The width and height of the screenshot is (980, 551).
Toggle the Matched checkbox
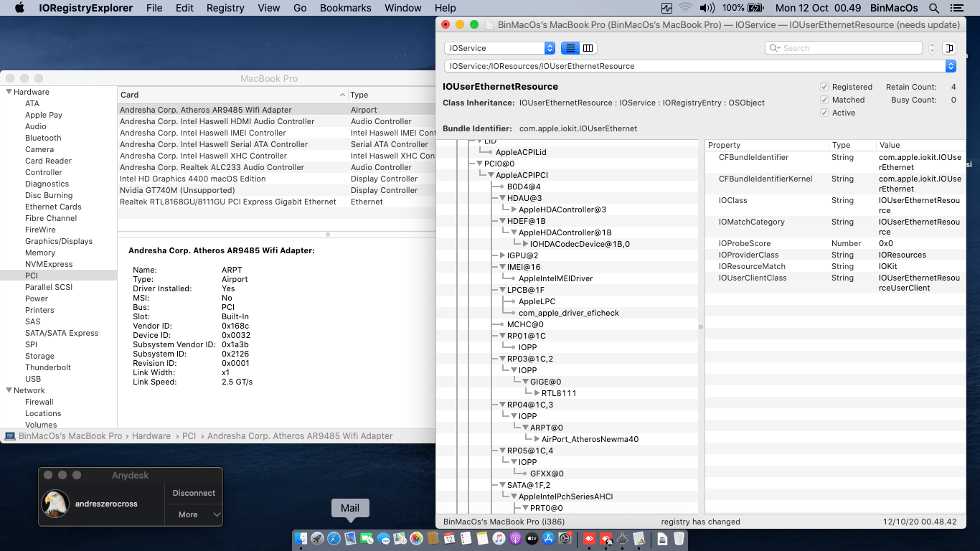(824, 99)
